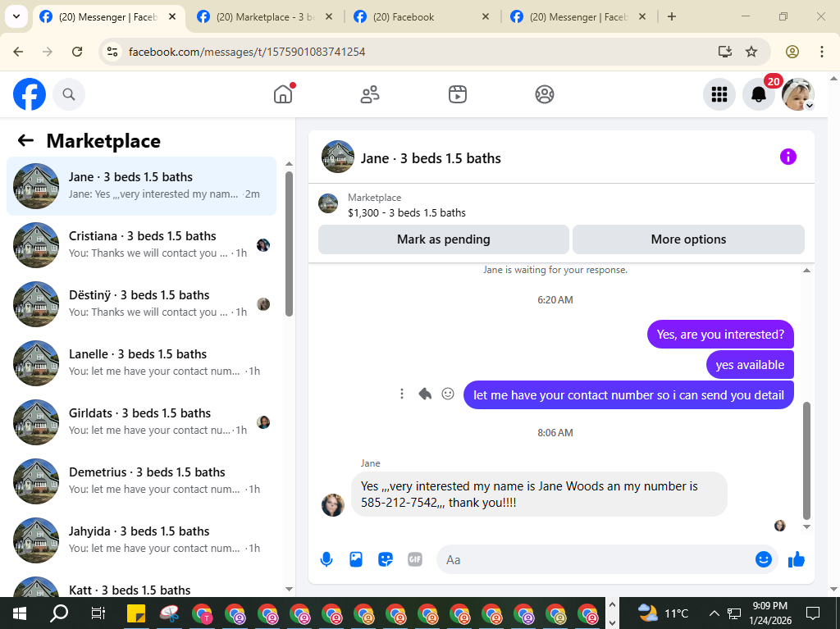Click the More options button

[x=688, y=239]
